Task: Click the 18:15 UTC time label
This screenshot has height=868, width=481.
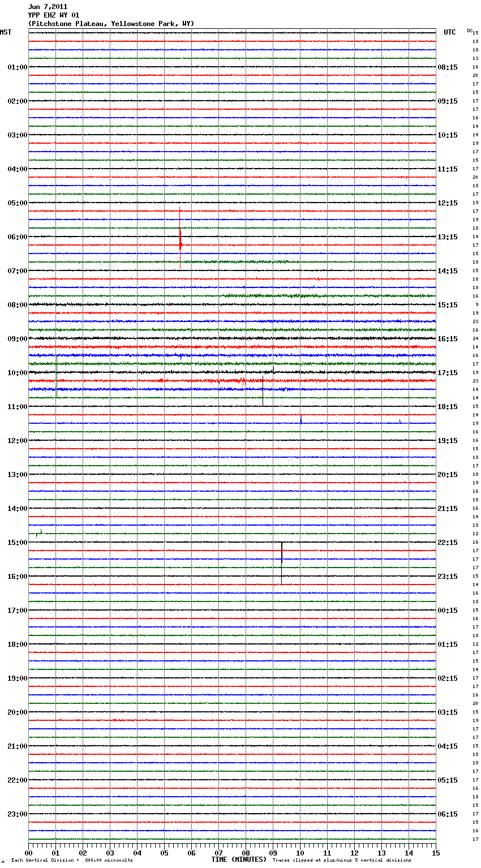Action: pyautogui.click(x=448, y=407)
